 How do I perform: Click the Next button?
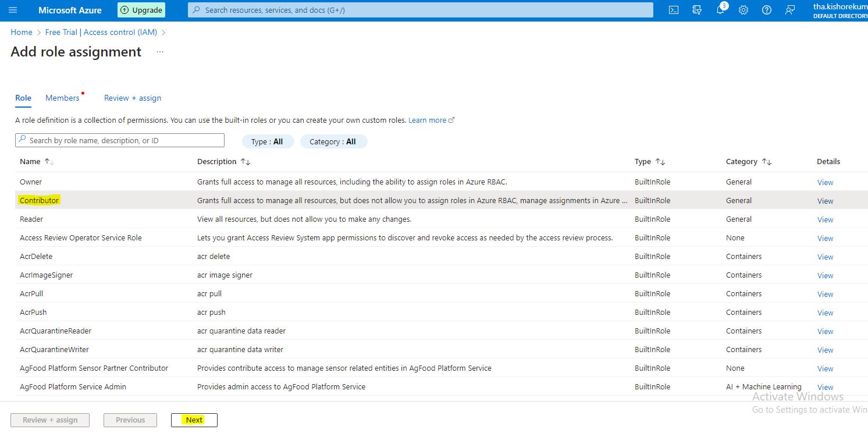pyautogui.click(x=194, y=420)
